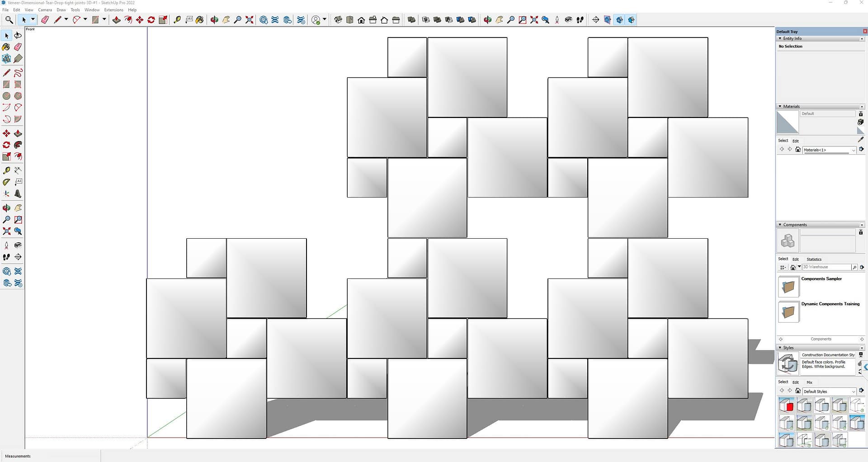Screen dimensions: 868x462
Task: Click the default material color swatch
Action: click(x=788, y=123)
